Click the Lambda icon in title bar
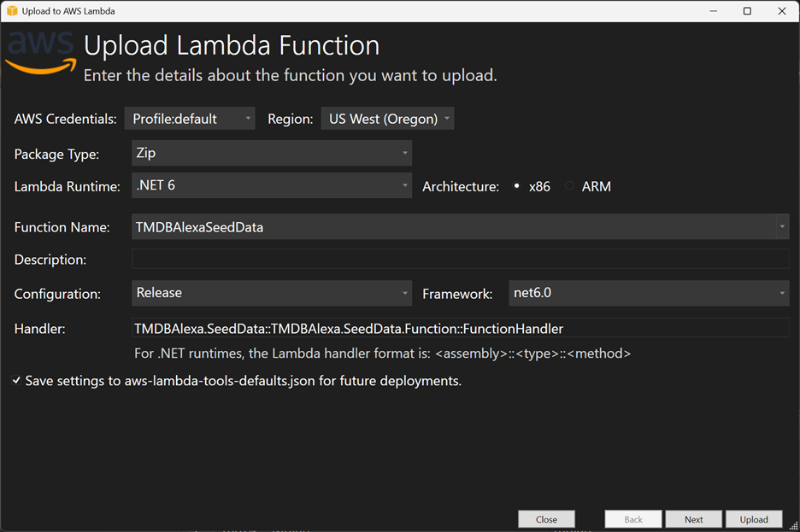Image resolution: width=800 pixels, height=532 pixels. tap(12, 10)
